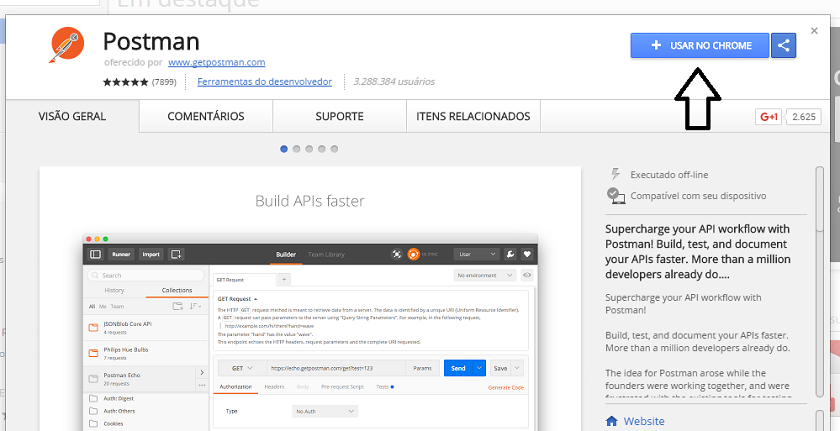Open the www.getpostman.com link

tap(216, 62)
